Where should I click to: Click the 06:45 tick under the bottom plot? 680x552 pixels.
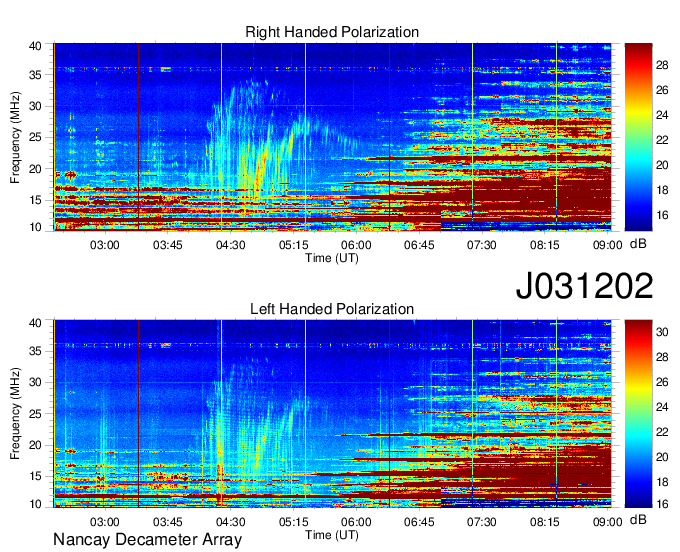(x=419, y=522)
